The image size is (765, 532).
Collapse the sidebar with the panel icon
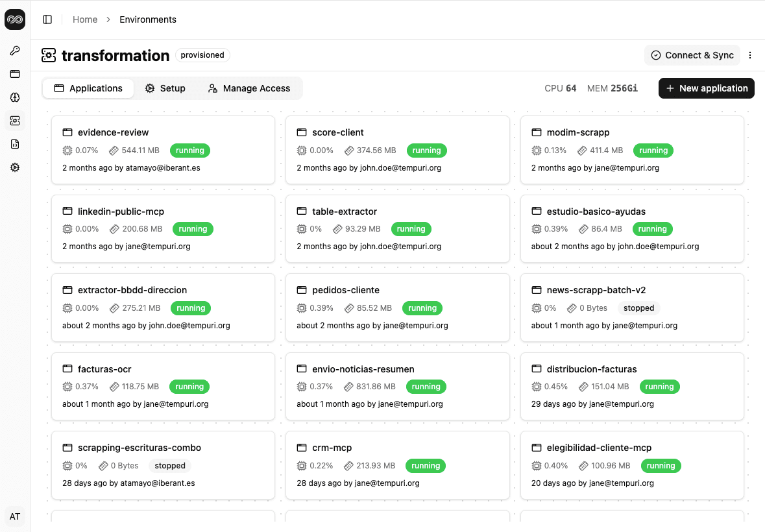tap(47, 19)
